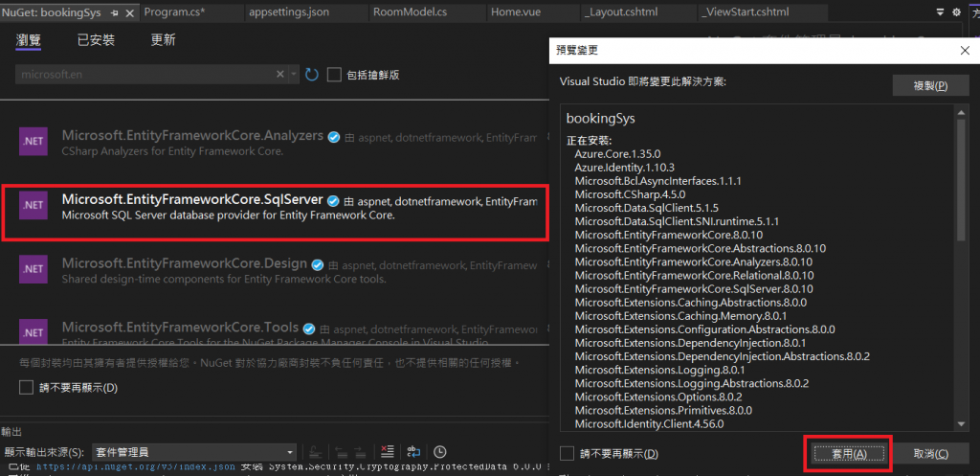Click the Clear All output icon
This screenshot has width=980, height=476.
(x=388, y=452)
